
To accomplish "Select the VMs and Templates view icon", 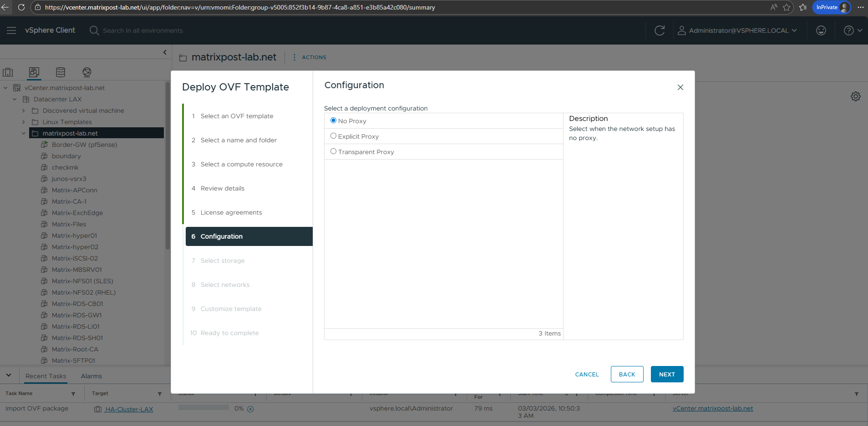I will 34,72.
